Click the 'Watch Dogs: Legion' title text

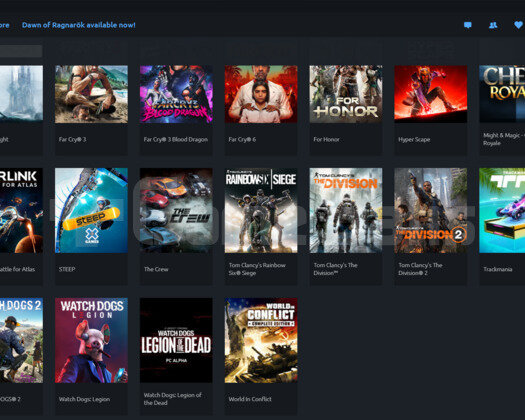pyautogui.click(x=84, y=399)
